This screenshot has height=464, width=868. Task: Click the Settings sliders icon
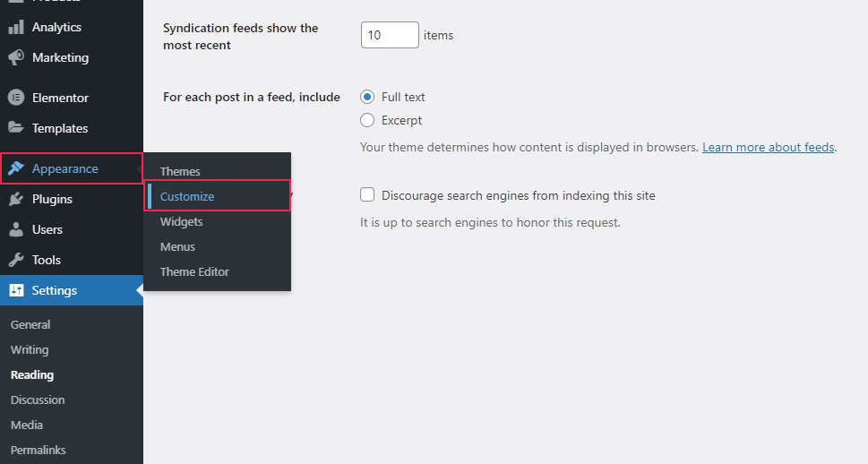[x=16, y=290]
